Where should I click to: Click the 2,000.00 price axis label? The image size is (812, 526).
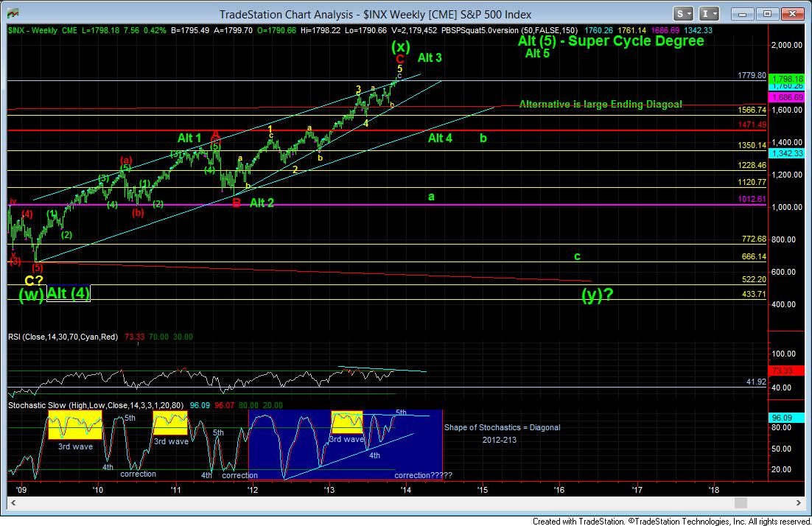[787, 45]
